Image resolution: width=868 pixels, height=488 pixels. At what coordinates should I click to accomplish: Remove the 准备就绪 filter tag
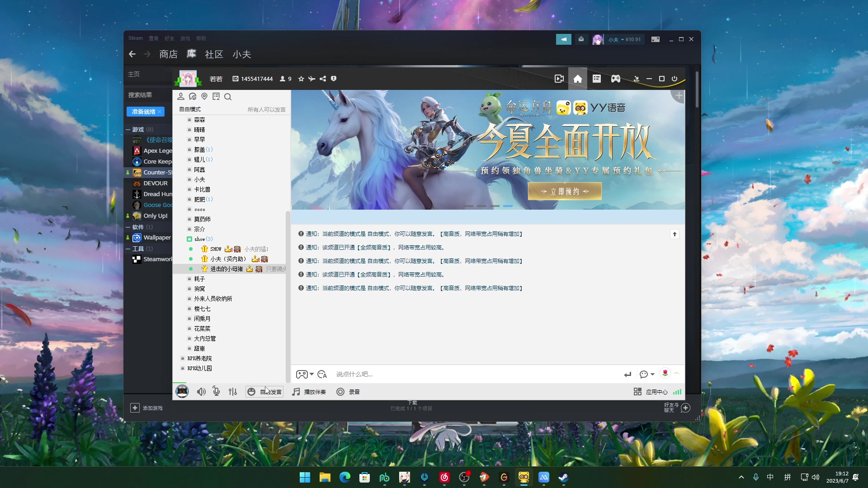[160, 112]
